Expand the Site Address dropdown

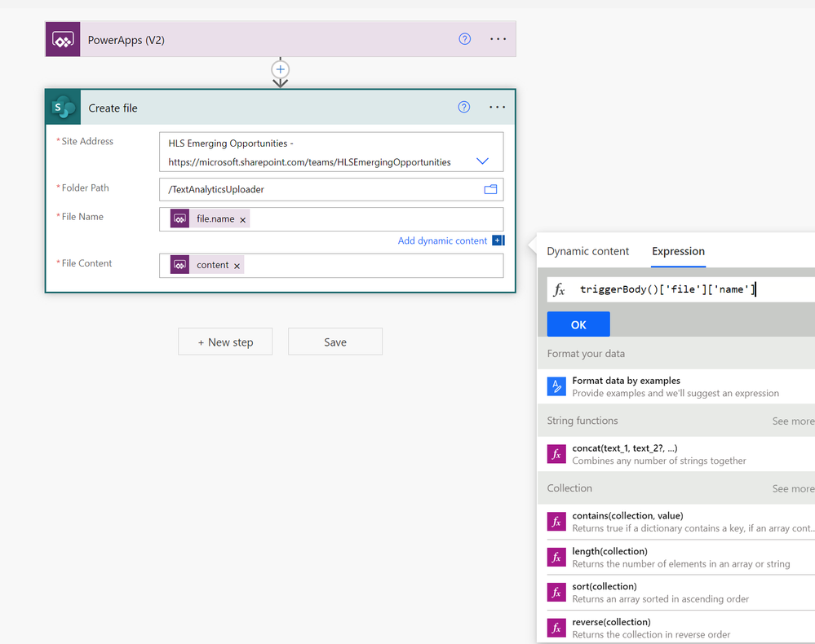tap(482, 161)
